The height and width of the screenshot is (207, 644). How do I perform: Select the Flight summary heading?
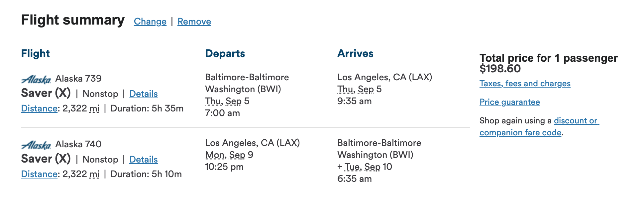[x=73, y=20]
